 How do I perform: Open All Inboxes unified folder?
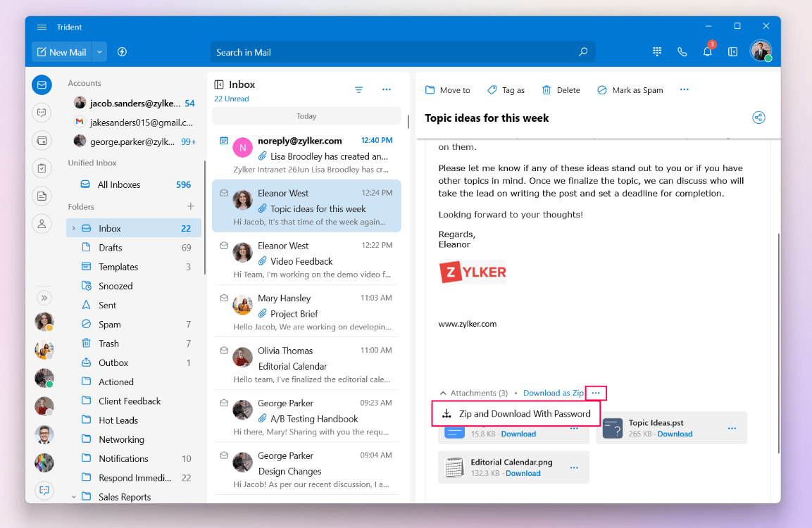pos(135,184)
